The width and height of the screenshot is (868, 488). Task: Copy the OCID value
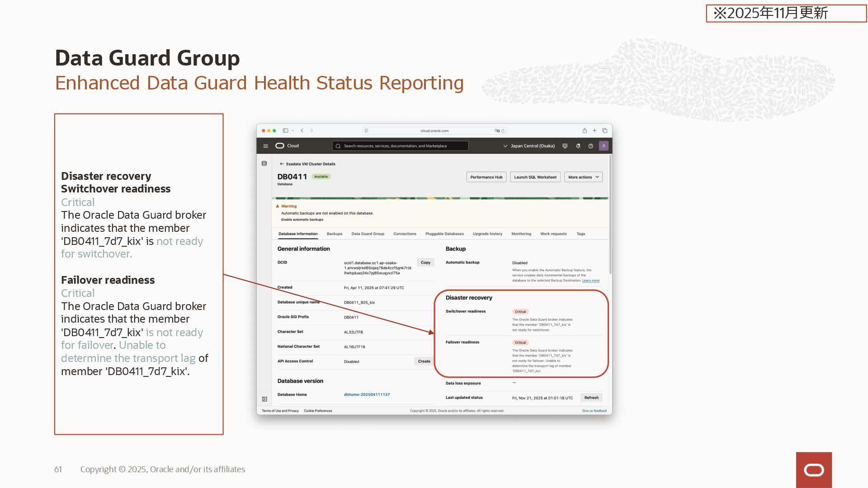point(425,263)
